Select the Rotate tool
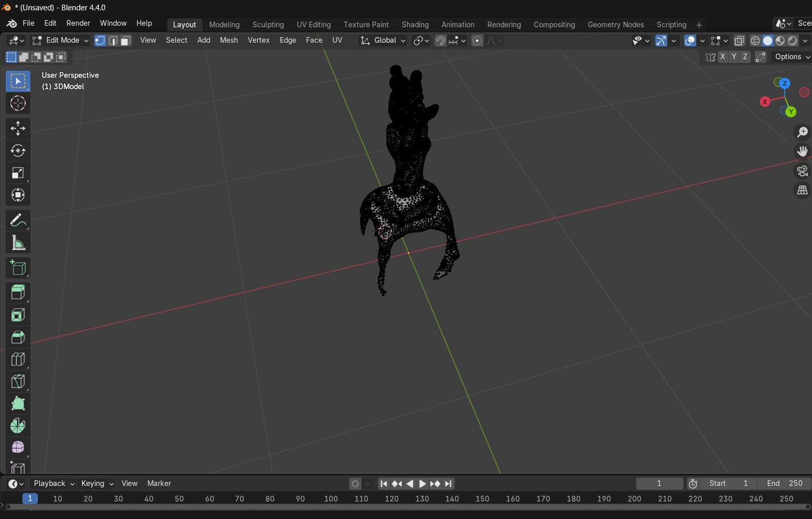The width and height of the screenshot is (812, 519). (18, 150)
